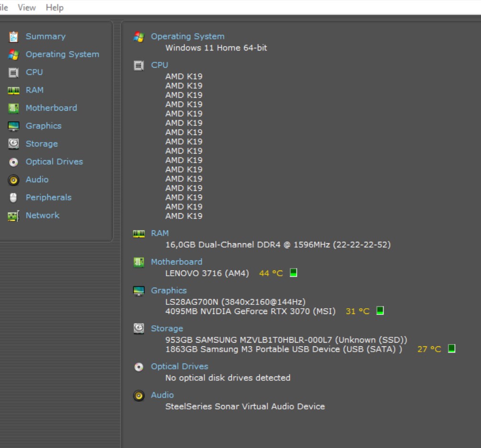Open Peripherals section in sidebar
The height and width of the screenshot is (448, 481).
point(49,198)
